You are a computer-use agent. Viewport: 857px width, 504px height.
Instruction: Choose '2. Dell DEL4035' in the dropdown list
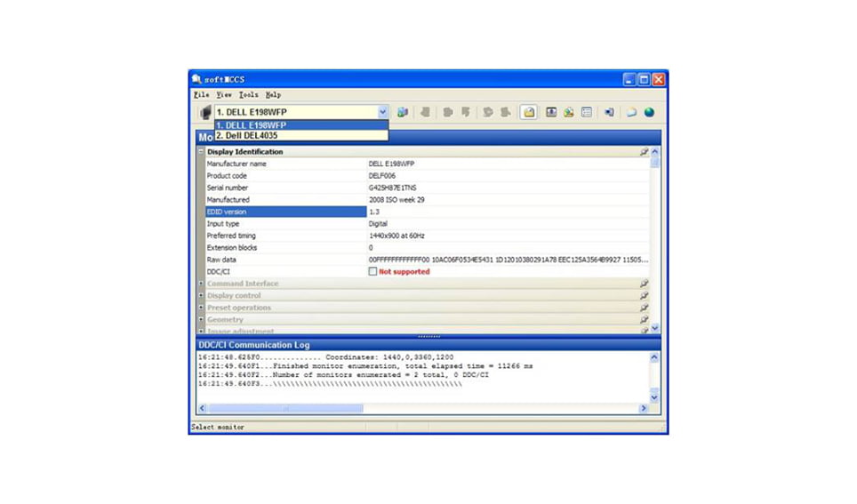[x=301, y=135]
